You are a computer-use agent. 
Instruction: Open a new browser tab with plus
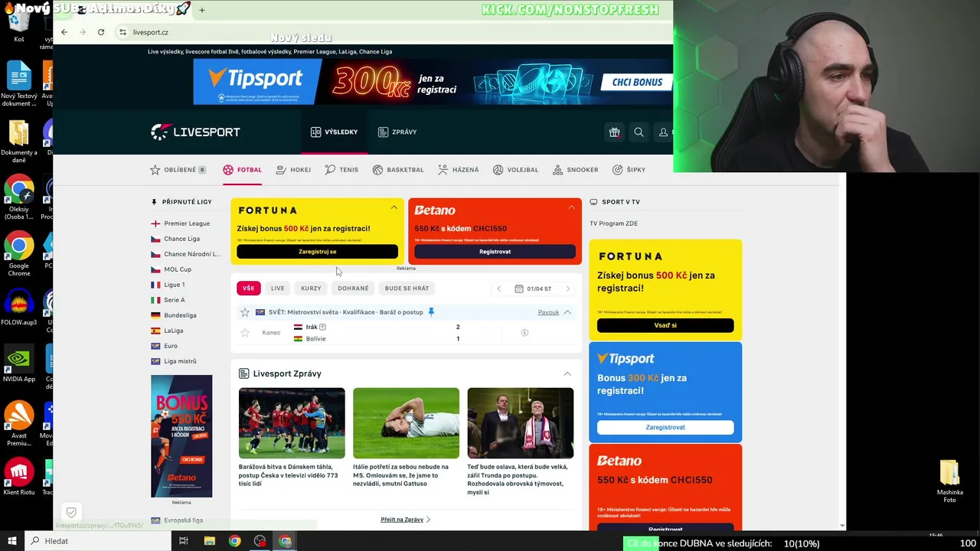tap(202, 10)
